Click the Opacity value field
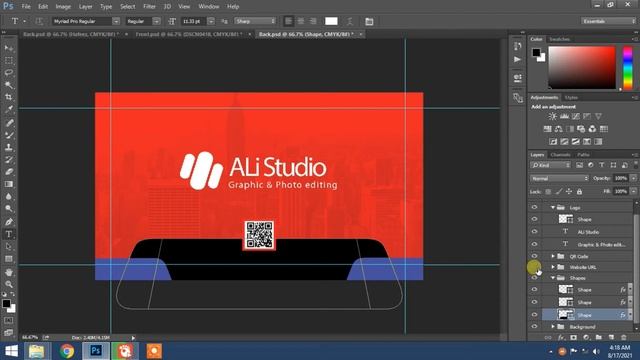 point(621,178)
